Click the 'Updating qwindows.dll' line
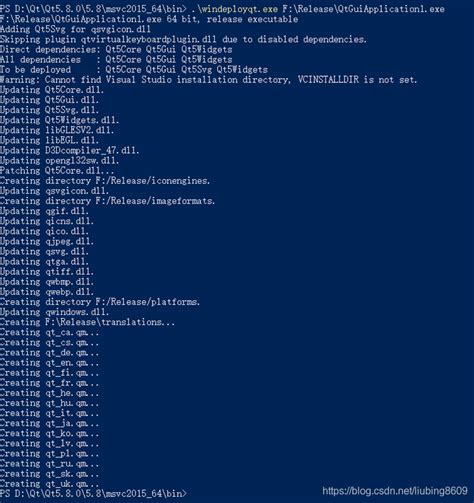This screenshot has height=503, width=474. tap(55, 312)
